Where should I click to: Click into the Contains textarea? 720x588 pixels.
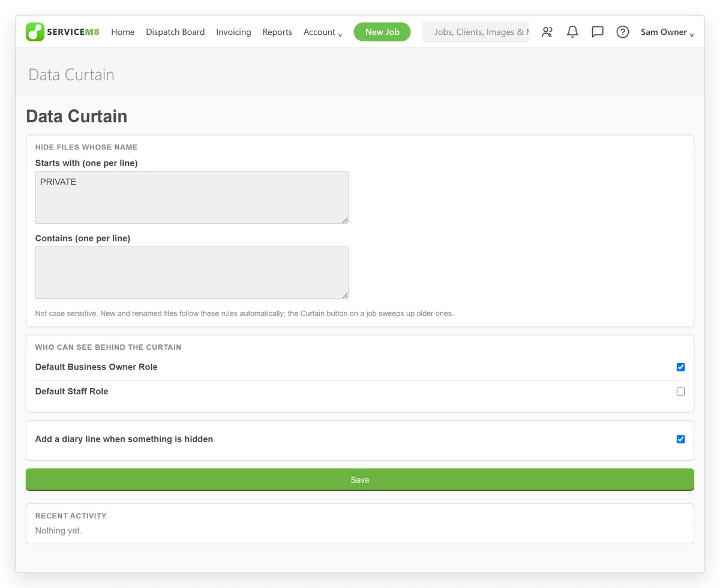[192, 272]
